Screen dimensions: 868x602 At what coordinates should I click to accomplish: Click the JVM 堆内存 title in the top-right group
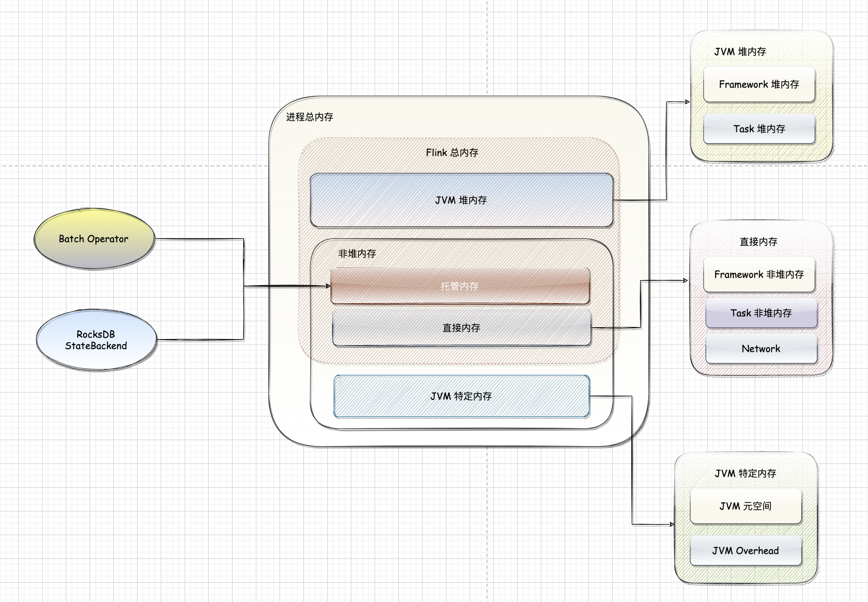coord(740,51)
